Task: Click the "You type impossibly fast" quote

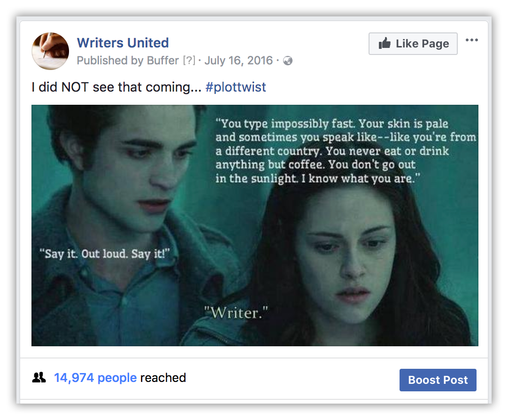Action: point(345,151)
